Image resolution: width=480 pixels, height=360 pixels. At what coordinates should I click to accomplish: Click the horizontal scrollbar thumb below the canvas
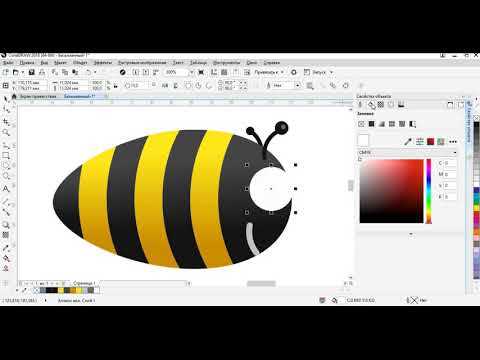[261, 284]
